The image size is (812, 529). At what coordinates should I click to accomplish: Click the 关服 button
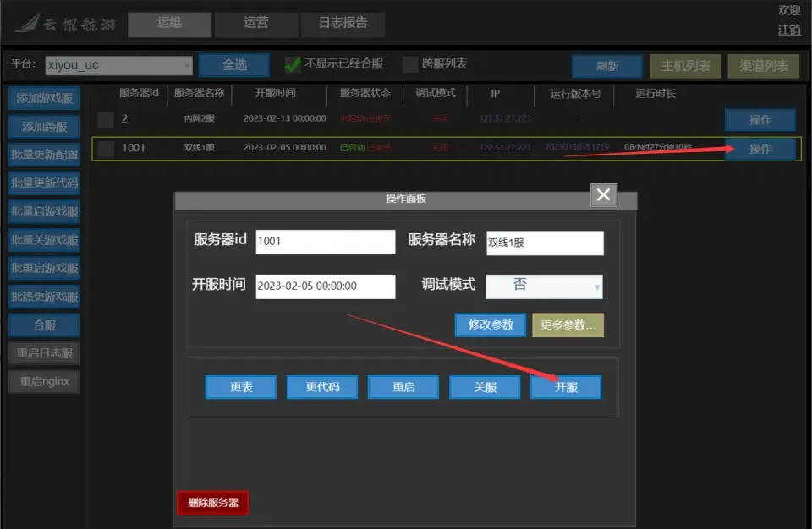(485, 387)
